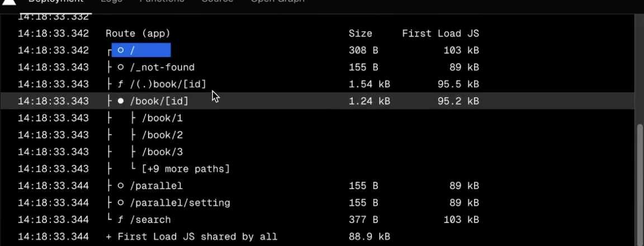Select the /book/1 path log line
Screen dimensions: 644x246
[322, 119]
